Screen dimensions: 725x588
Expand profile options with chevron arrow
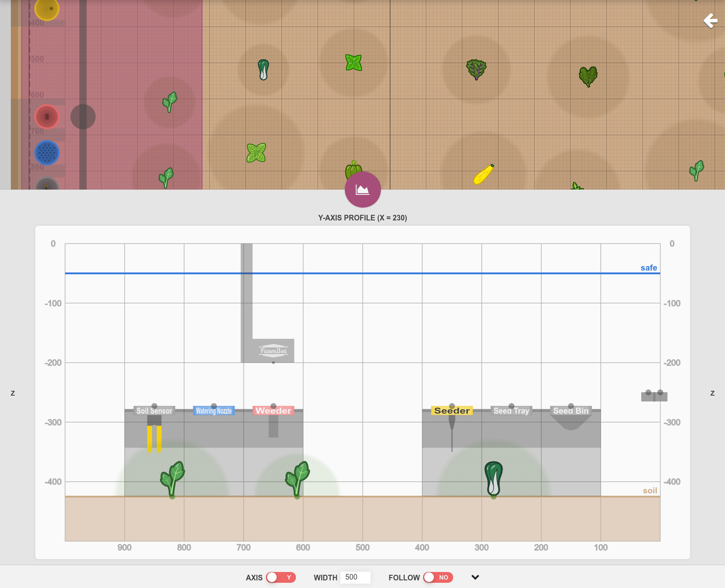coord(475,577)
